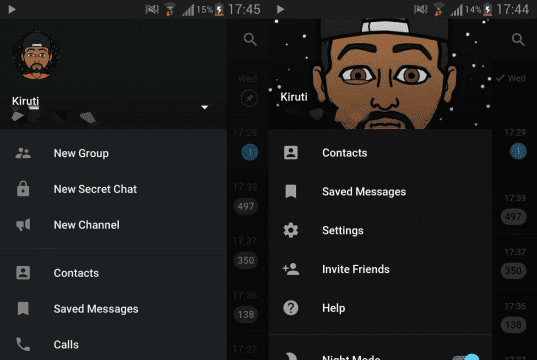The image size is (537, 360).
Task: Click the moon Night Mode icon
Action: tap(291, 356)
